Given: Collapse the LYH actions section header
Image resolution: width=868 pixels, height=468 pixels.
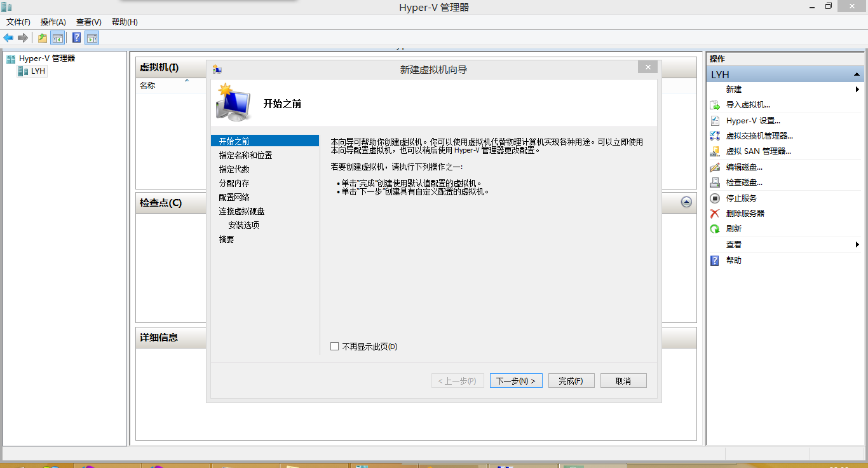Looking at the screenshot, I should (857, 75).
